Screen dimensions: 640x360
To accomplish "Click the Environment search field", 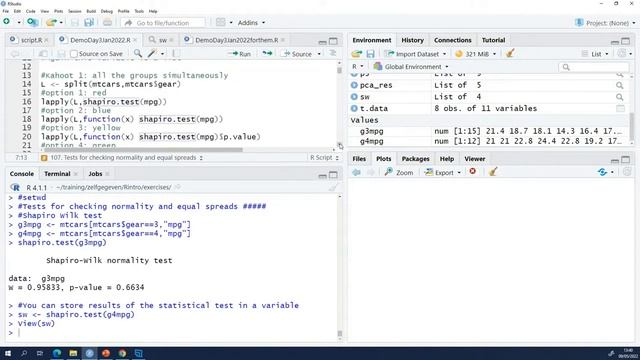I will coord(593,67).
